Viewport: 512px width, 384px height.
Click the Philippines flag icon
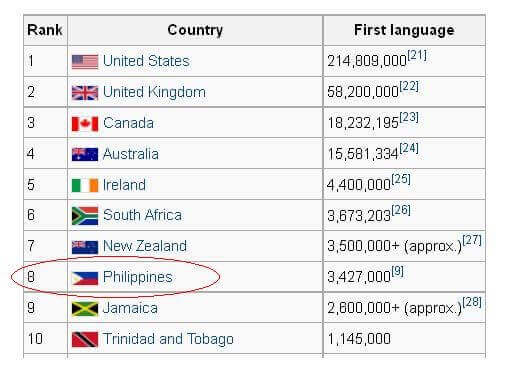click(x=85, y=279)
